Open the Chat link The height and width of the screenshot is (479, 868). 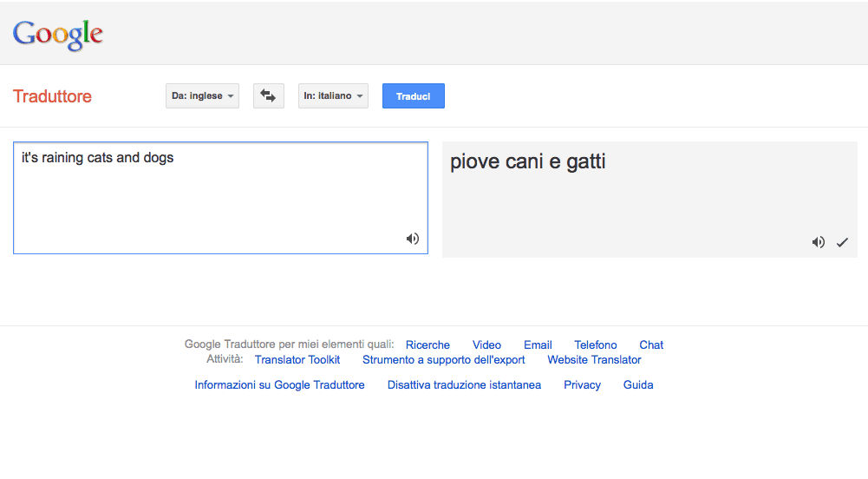[x=651, y=345]
